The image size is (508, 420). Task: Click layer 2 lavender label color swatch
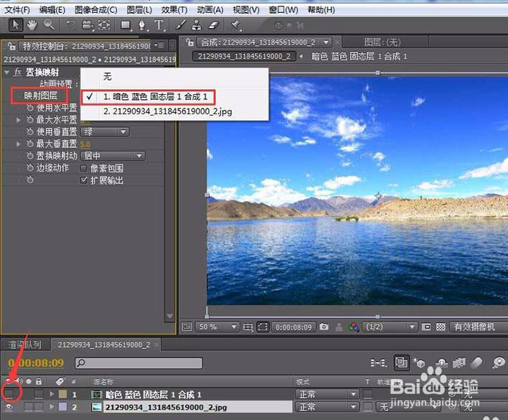coord(62,407)
